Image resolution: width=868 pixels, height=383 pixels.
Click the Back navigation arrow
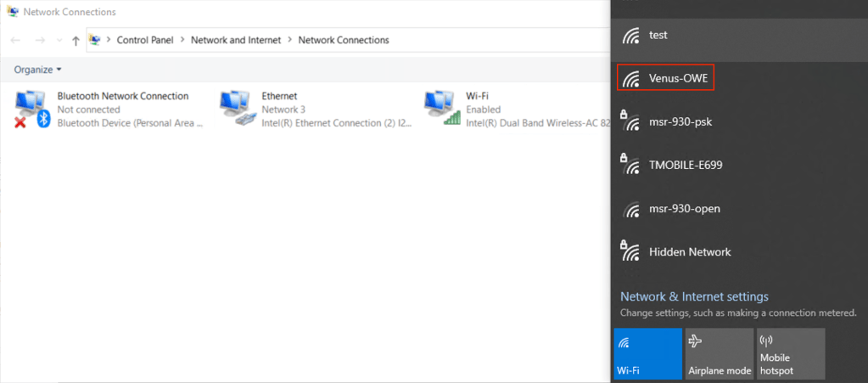point(16,40)
